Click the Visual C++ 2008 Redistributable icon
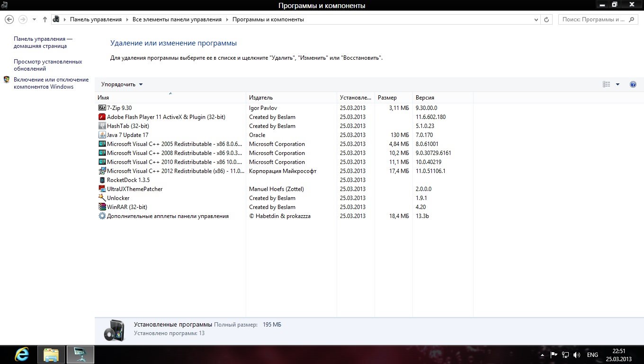The height and width of the screenshot is (364, 644). [x=102, y=153]
